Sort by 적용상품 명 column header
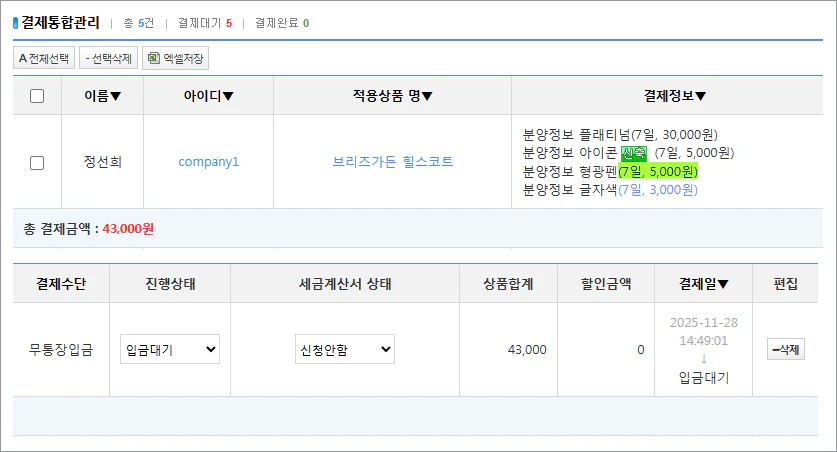The image size is (837, 452). coord(392,96)
